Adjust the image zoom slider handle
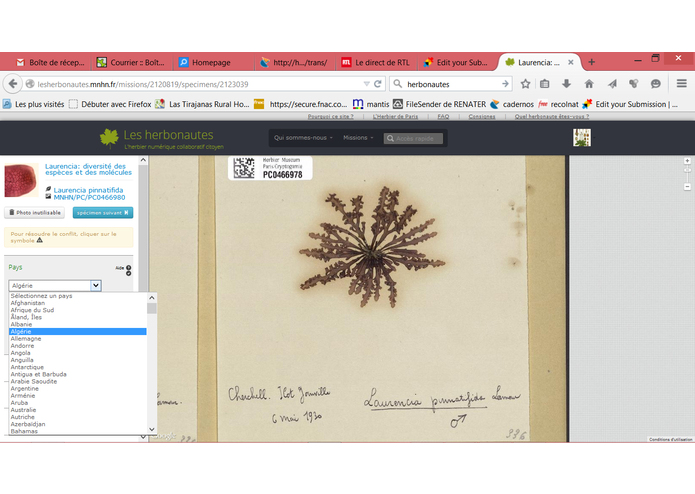 coord(687,170)
